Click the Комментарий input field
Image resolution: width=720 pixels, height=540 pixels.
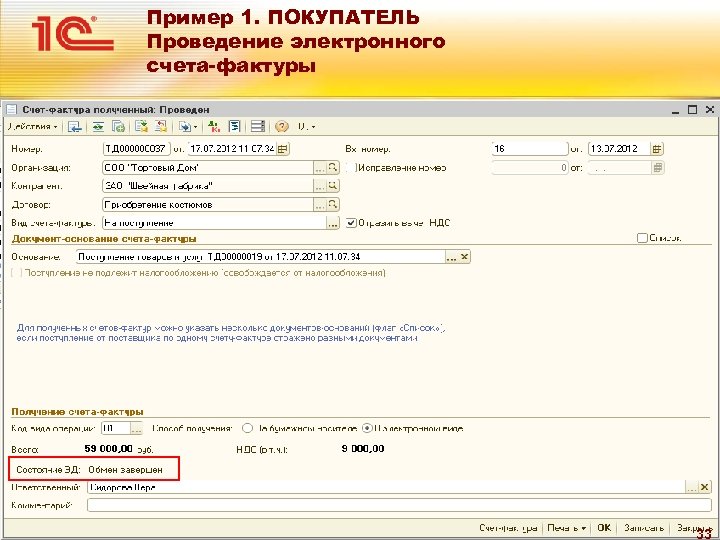click(x=399, y=506)
